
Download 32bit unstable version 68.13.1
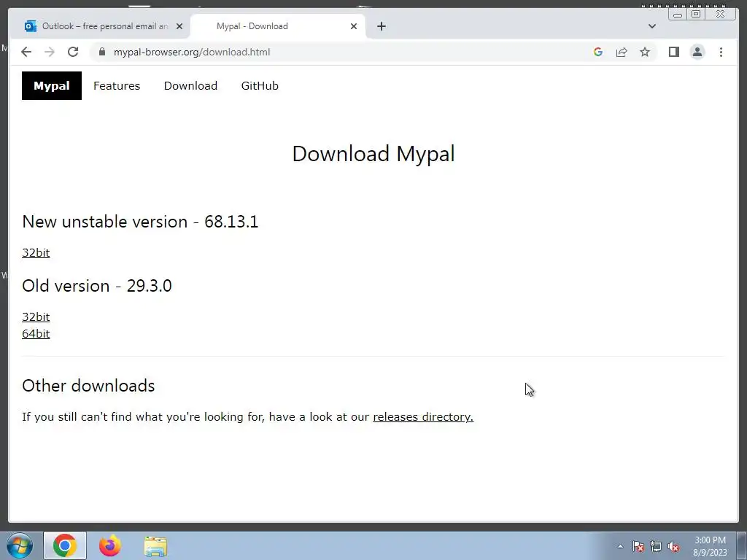click(36, 253)
